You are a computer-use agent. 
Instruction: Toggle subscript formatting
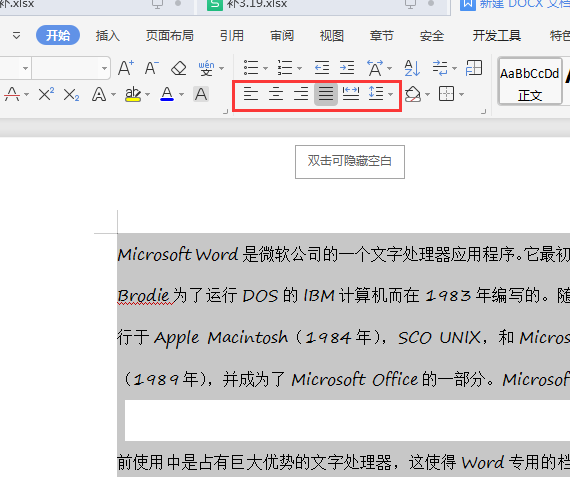click(71, 95)
